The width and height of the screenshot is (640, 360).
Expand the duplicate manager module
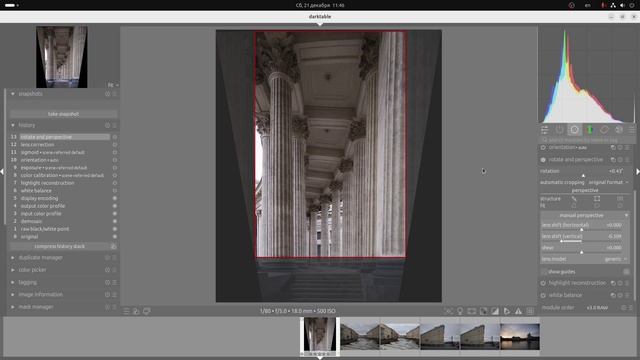[x=13, y=258]
